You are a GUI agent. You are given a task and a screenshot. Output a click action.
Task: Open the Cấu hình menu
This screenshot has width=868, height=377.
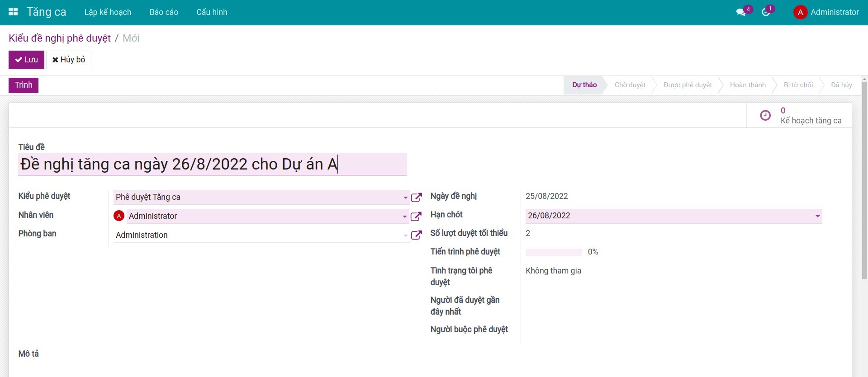212,12
